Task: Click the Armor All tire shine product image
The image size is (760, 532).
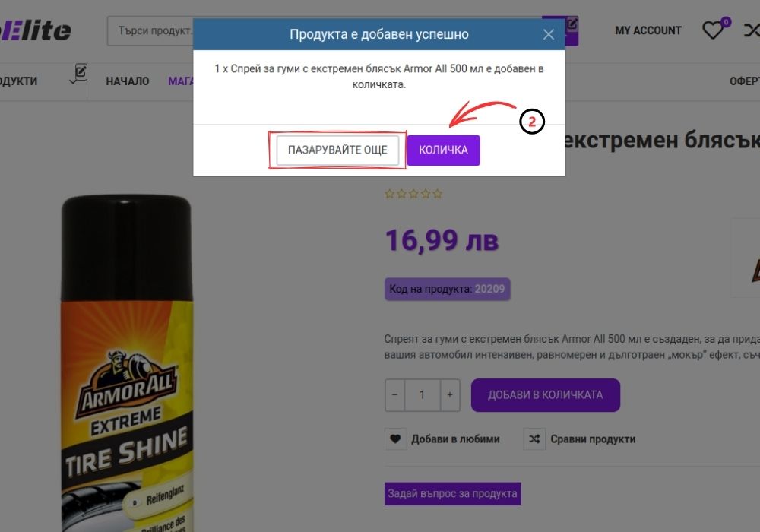Action: pyautogui.click(x=127, y=363)
